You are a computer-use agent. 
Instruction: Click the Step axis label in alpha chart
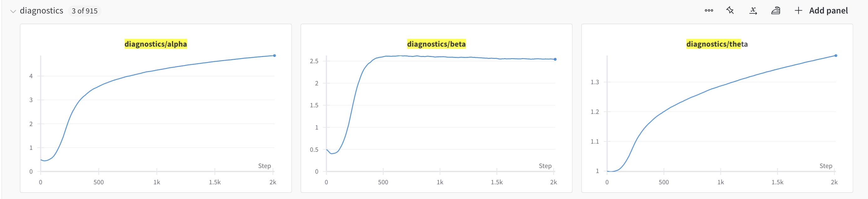pyautogui.click(x=265, y=166)
